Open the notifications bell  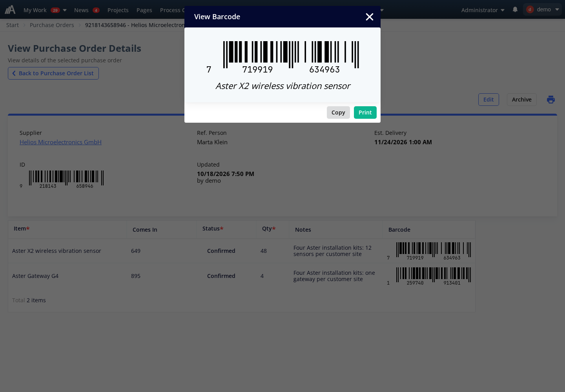[515, 9]
